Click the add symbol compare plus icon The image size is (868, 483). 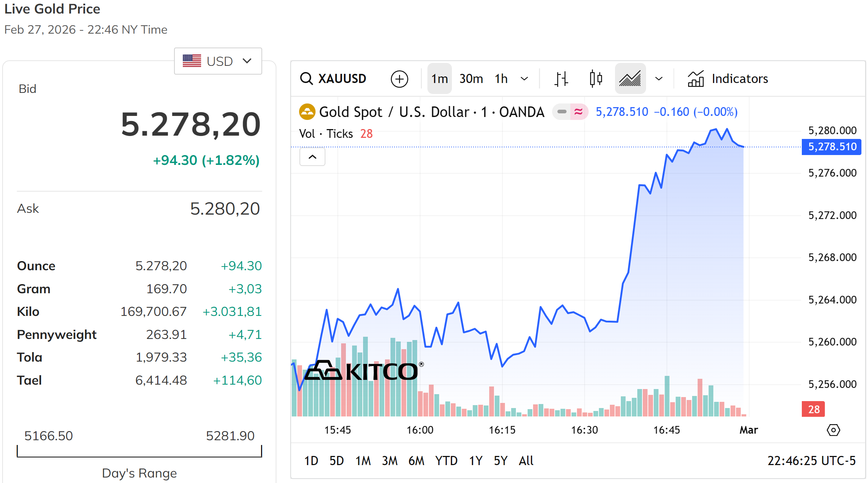pyautogui.click(x=399, y=79)
